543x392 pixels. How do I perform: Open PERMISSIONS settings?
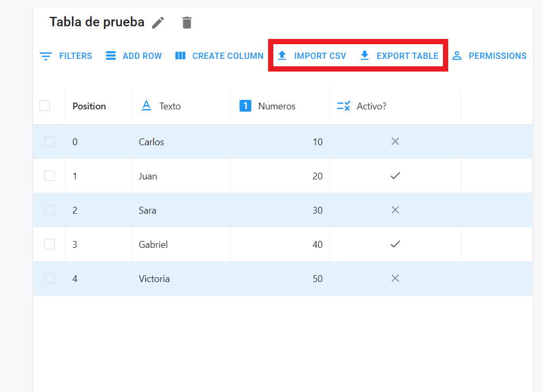(498, 56)
